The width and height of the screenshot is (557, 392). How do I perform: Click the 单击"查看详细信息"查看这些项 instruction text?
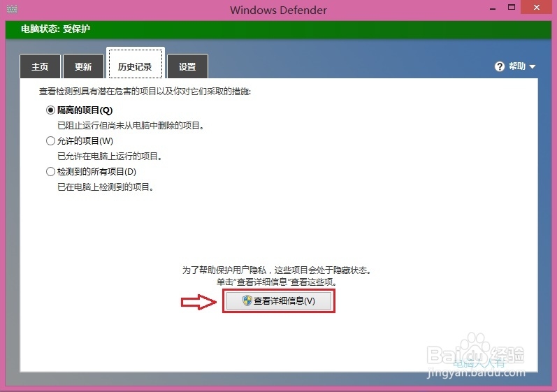coord(277,282)
